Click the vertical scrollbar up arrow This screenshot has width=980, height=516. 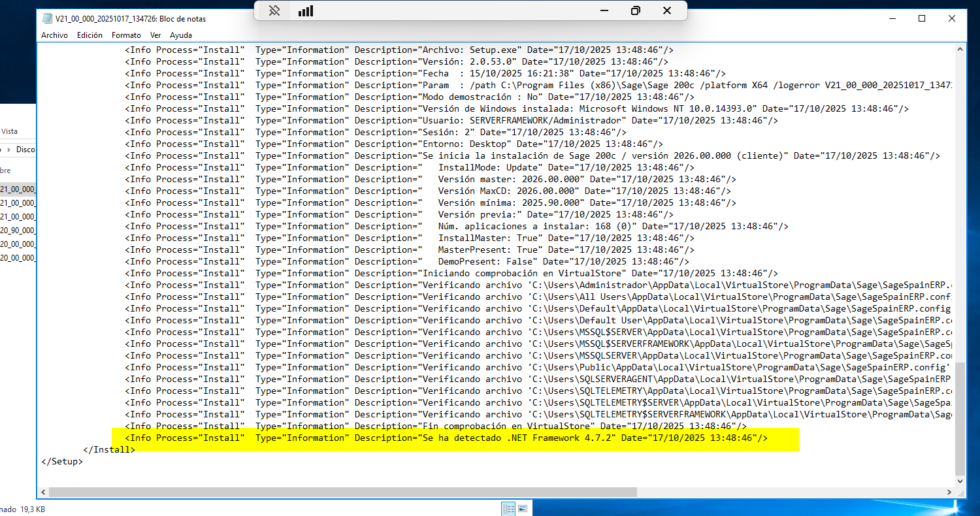pos(959,50)
